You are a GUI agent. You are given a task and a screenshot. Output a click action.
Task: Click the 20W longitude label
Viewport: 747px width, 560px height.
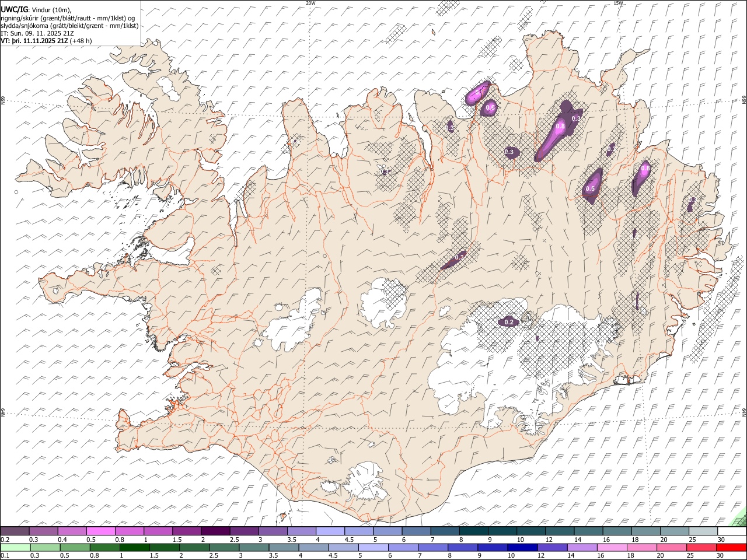(310, 3)
